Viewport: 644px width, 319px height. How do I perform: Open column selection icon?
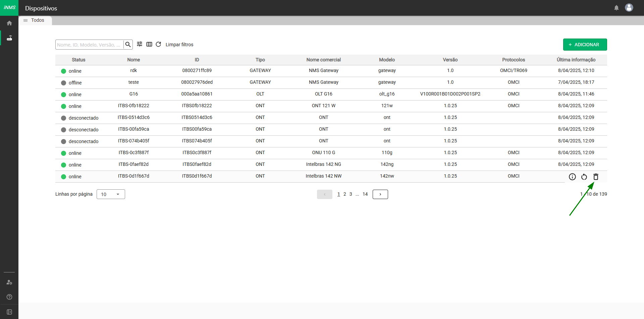149,44
